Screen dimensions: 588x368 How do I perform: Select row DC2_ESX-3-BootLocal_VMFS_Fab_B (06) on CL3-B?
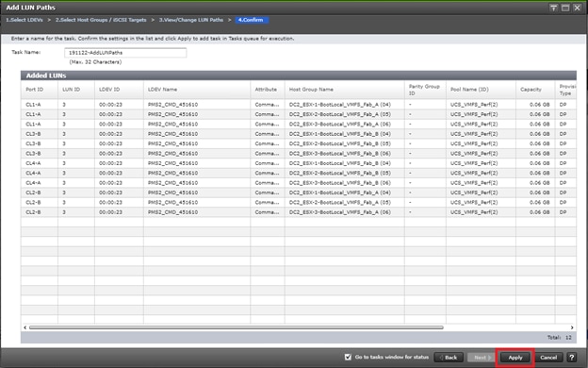tap(299, 153)
